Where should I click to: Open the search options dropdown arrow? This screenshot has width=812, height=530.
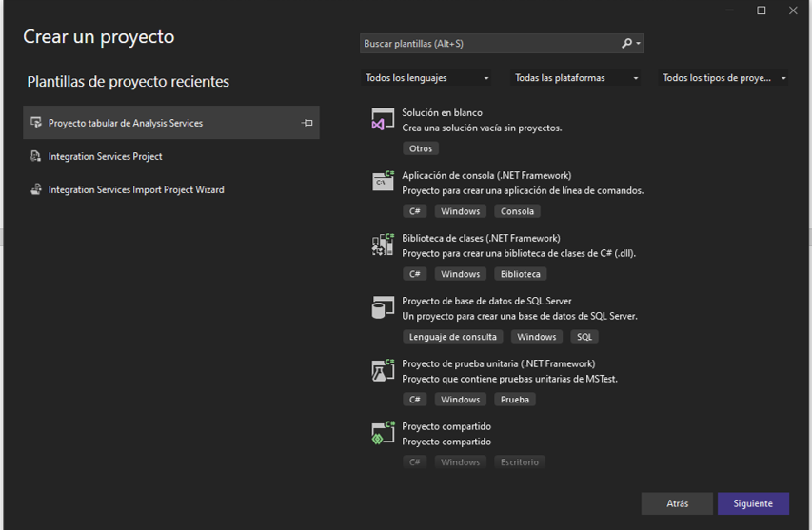638,44
